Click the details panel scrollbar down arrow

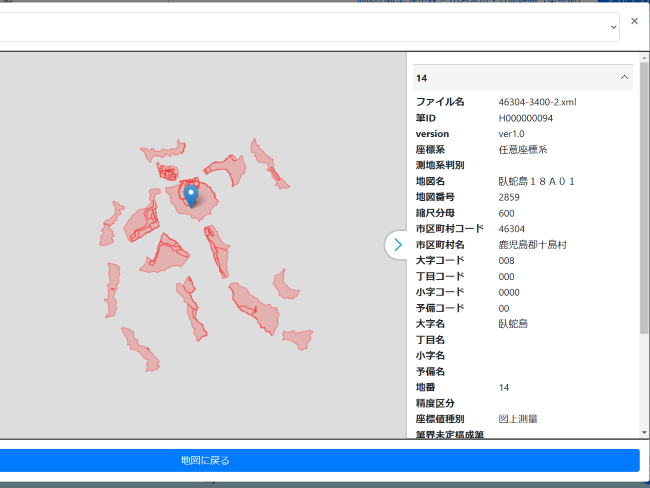[x=644, y=432]
